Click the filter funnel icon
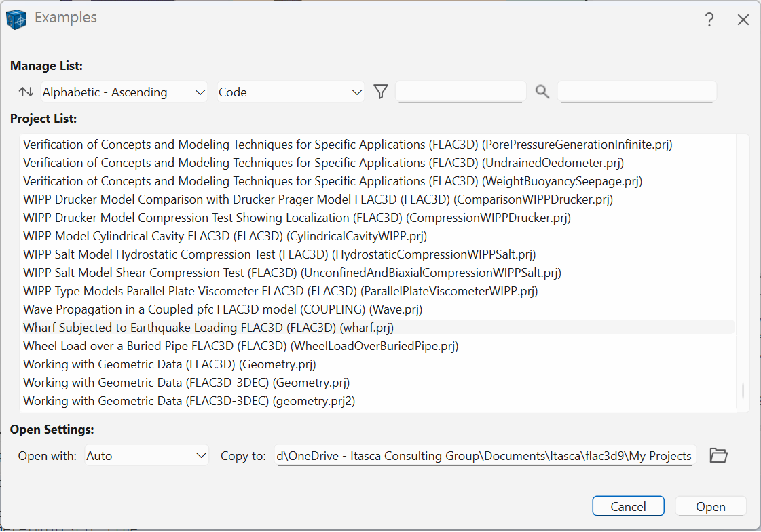This screenshot has height=532, width=761. pos(380,92)
